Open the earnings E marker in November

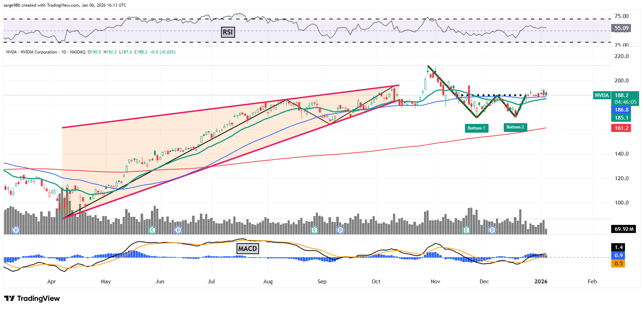466,230
